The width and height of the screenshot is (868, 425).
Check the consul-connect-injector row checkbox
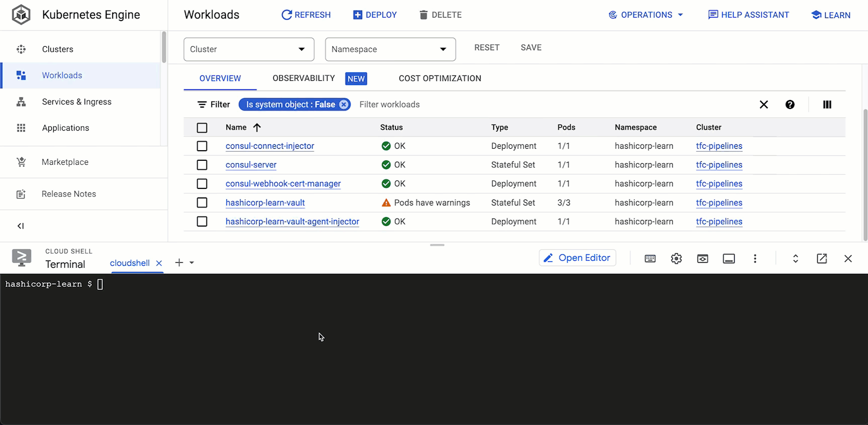(x=202, y=146)
